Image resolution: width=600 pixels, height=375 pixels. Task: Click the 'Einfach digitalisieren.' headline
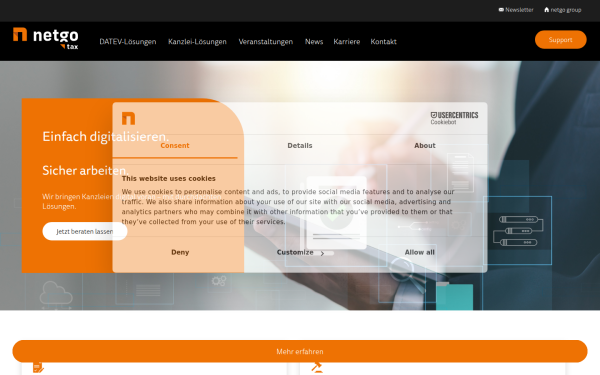click(x=106, y=137)
